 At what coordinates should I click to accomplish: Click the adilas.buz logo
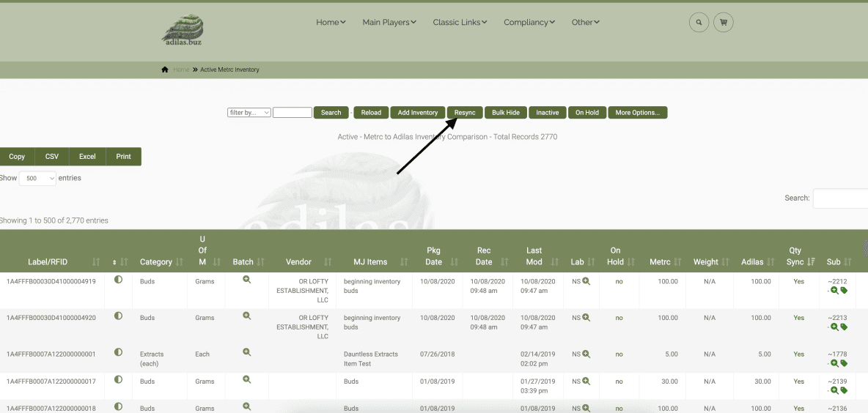pyautogui.click(x=183, y=30)
